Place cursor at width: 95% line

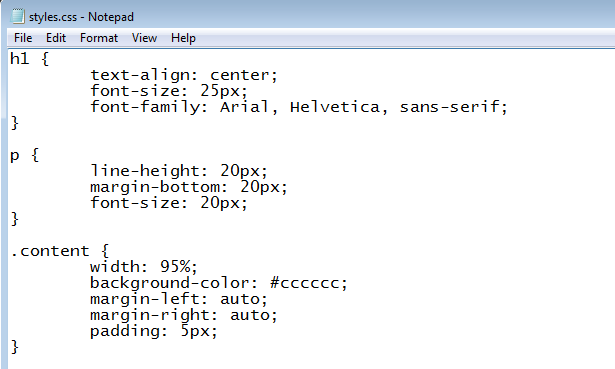[144, 267]
